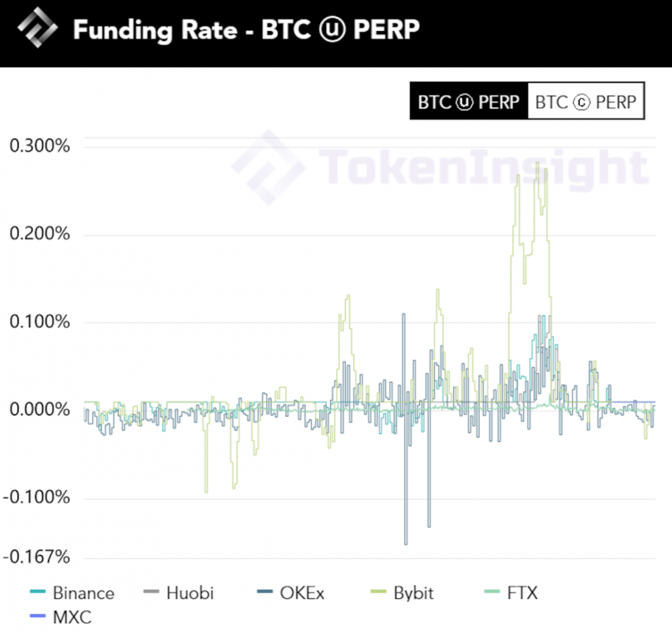Click MXC purple legend color marker
This screenshot has width=672, height=632.
pyautogui.click(x=38, y=616)
